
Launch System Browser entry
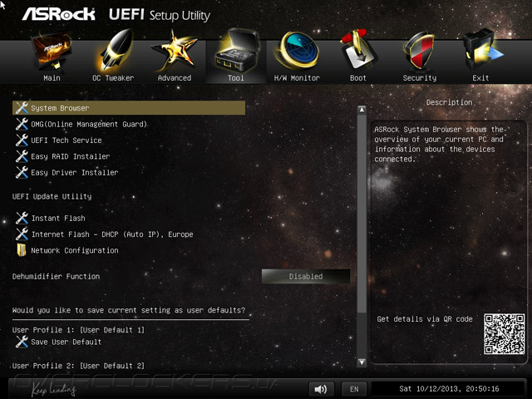click(x=129, y=108)
